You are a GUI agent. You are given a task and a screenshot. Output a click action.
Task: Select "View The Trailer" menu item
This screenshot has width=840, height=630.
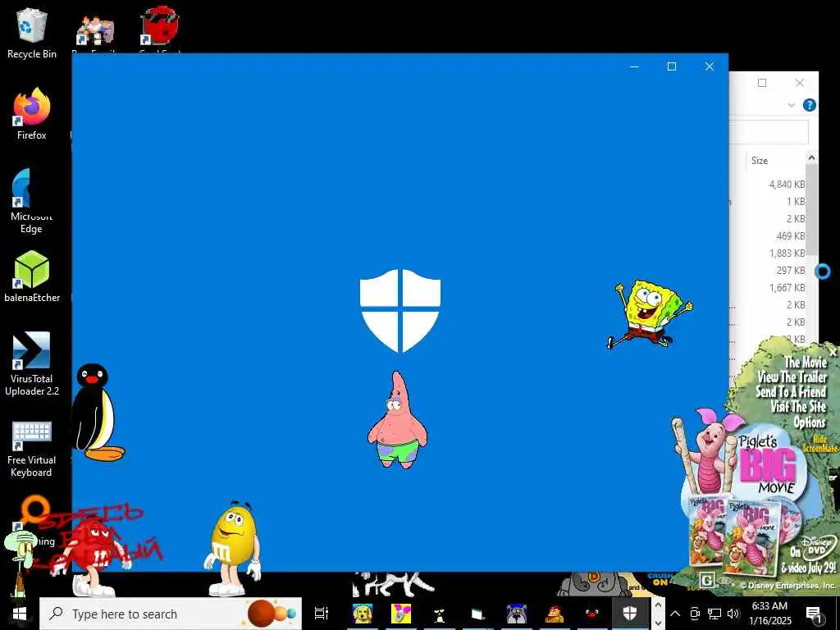coord(792,377)
